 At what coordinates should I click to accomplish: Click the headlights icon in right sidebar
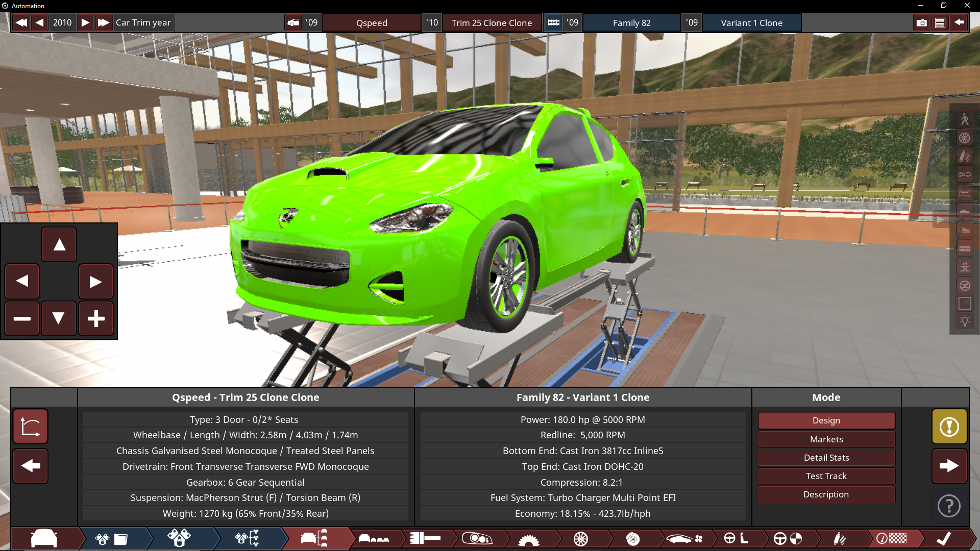(x=964, y=230)
